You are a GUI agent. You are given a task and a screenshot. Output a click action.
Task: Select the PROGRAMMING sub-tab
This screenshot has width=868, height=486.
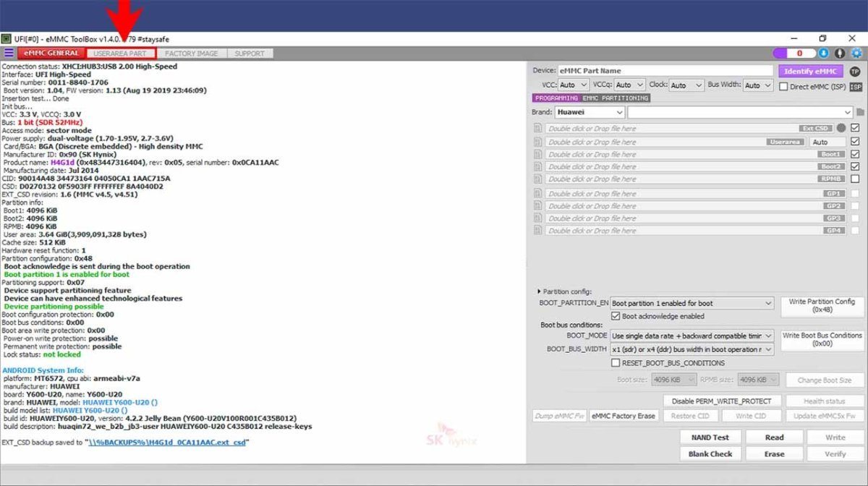pyautogui.click(x=556, y=98)
